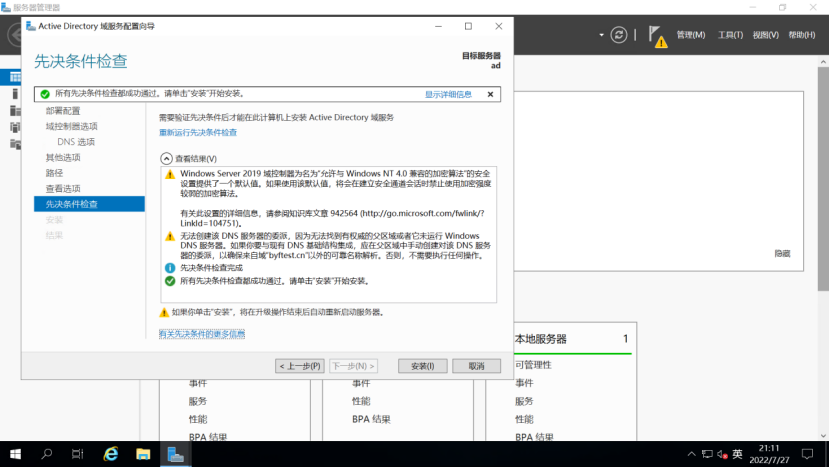Collapse the 查看结果(V) expander

tap(166, 158)
